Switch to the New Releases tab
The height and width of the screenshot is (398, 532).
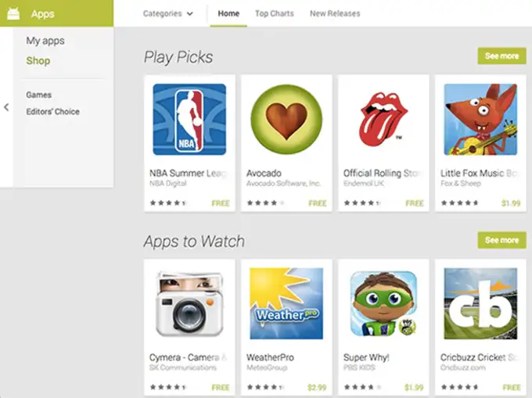click(x=335, y=13)
